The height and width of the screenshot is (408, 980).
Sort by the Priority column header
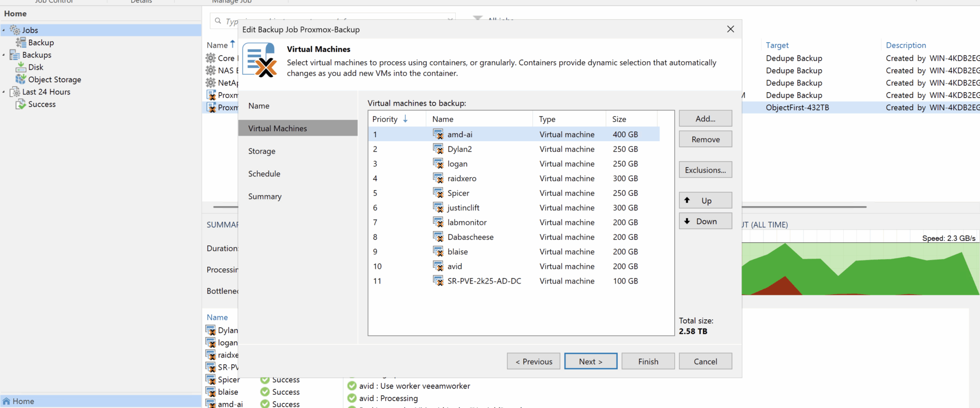coord(397,119)
